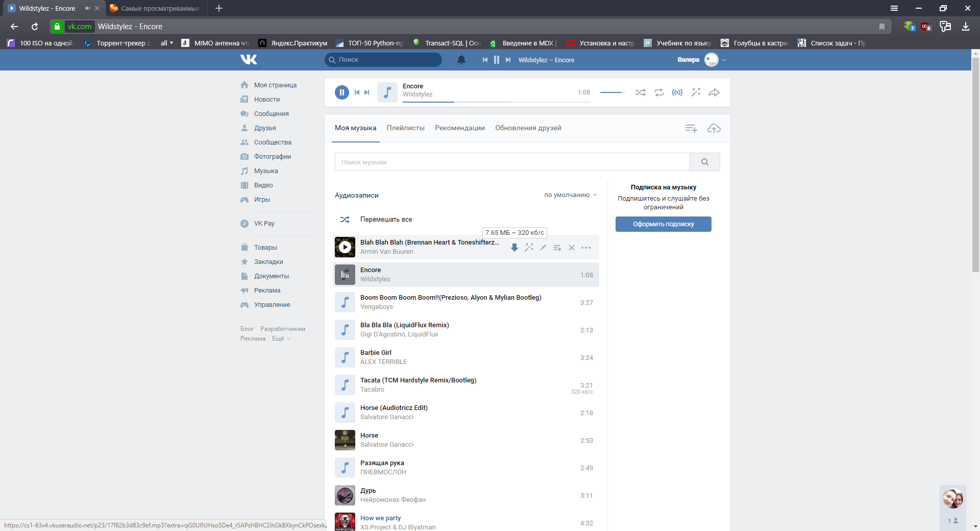This screenshot has width=980, height=531.
Task: Switch to the Рекомендации tab
Action: (460, 128)
